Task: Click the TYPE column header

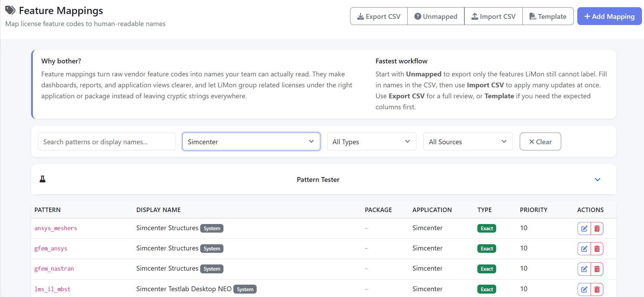Action: pos(485,210)
